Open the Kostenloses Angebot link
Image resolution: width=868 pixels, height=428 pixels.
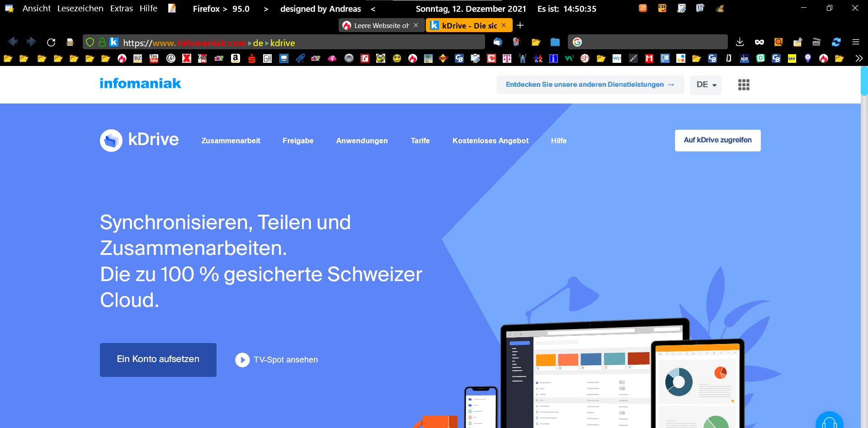click(491, 141)
